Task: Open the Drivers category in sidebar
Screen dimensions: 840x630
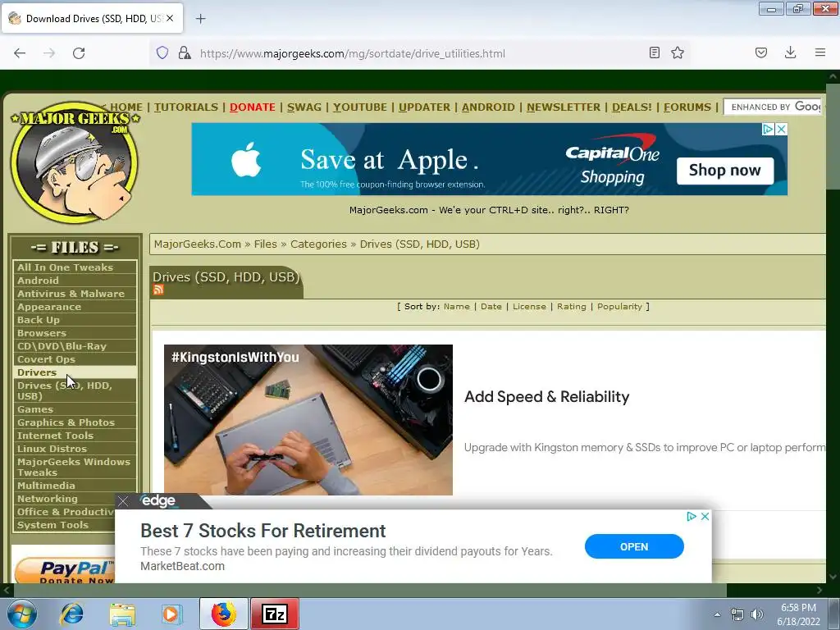Action: click(75, 372)
